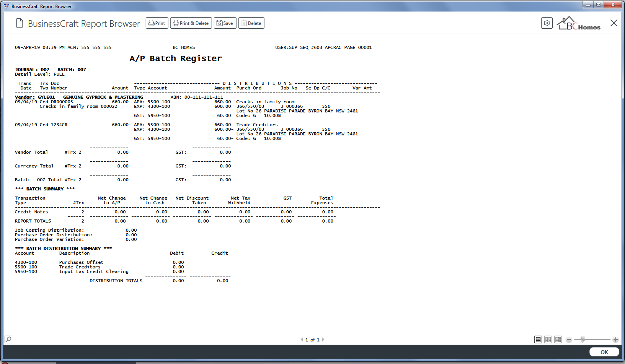
Task: Click 'Purchase Order Variation:' line
Action: coord(49,239)
